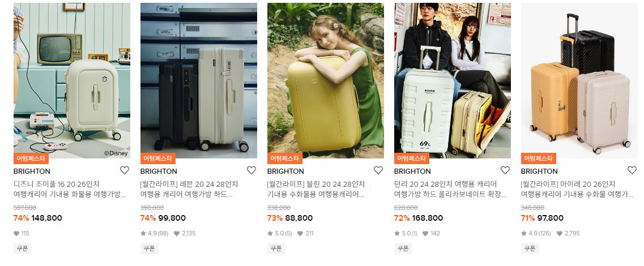
Task: Click heart icon on 던리 carrier listing
Action: (505, 170)
